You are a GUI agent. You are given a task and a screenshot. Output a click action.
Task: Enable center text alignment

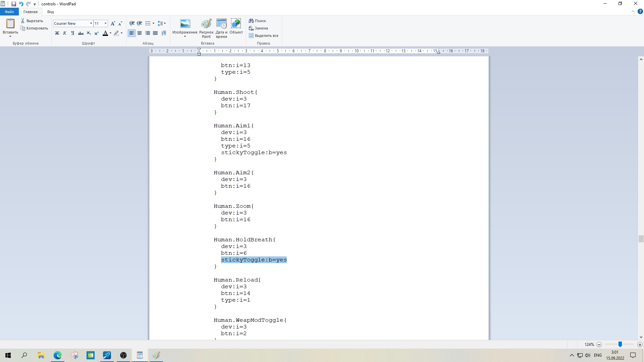point(140,33)
